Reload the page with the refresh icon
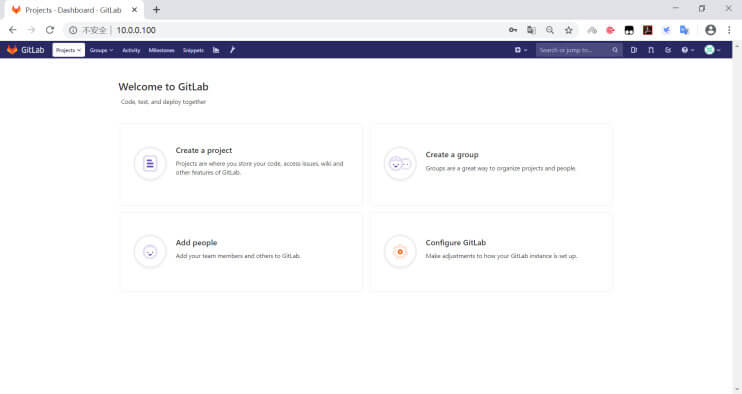The height and width of the screenshot is (394, 742). click(50, 30)
